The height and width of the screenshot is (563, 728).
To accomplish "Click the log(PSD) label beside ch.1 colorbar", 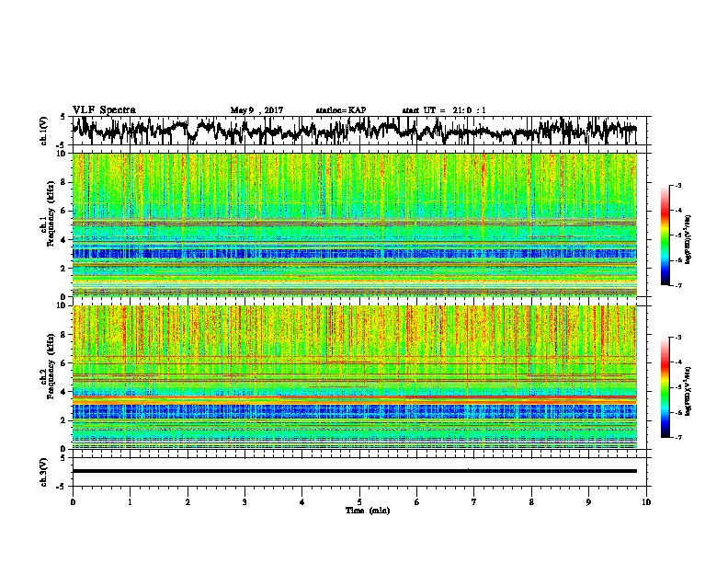I will [688, 239].
